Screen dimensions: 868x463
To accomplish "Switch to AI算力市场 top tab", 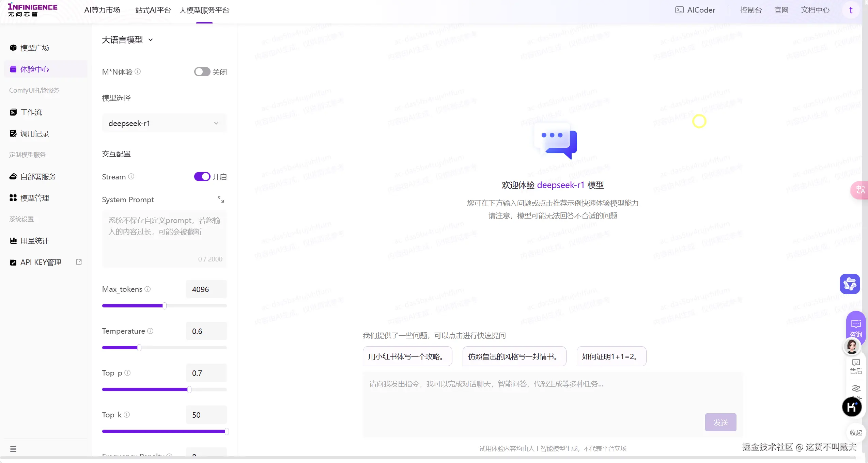I will click(x=102, y=10).
